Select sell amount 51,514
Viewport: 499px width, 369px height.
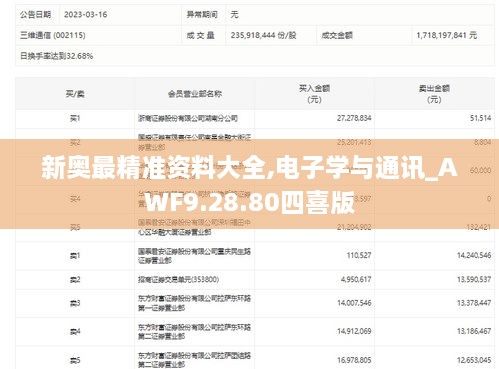pyautogui.click(x=480, y=118)
